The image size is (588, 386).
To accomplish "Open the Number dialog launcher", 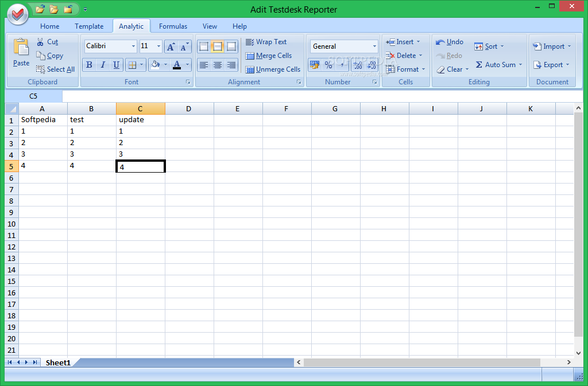I will click(374, 82).
